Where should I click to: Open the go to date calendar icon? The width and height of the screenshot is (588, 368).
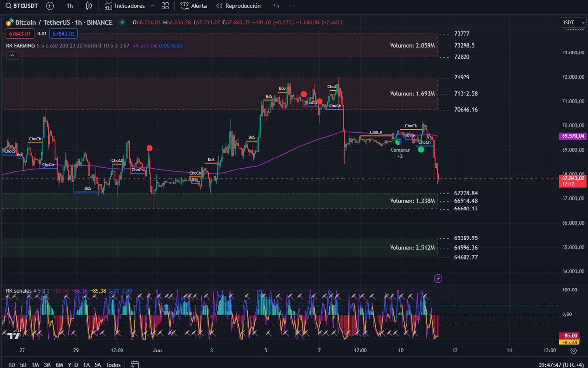pyautogui.click(x=135, y=365)
